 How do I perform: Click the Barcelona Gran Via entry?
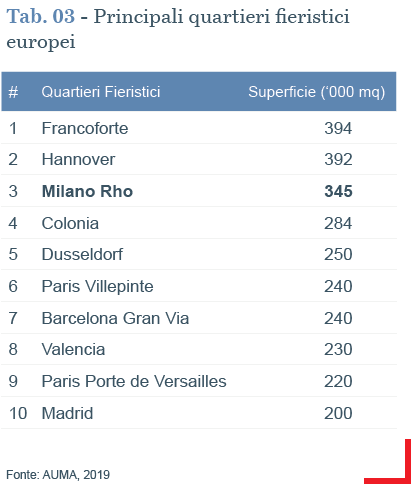click(x=115, y=318)
